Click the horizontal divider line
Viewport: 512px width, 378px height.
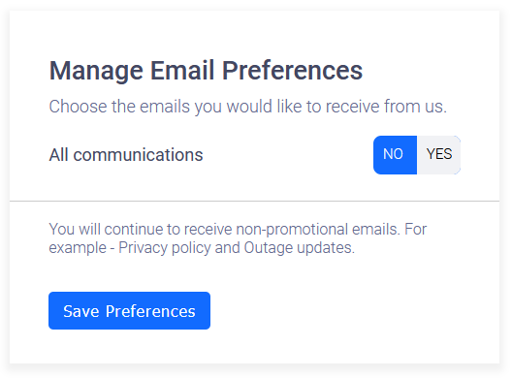click(254, 201)
